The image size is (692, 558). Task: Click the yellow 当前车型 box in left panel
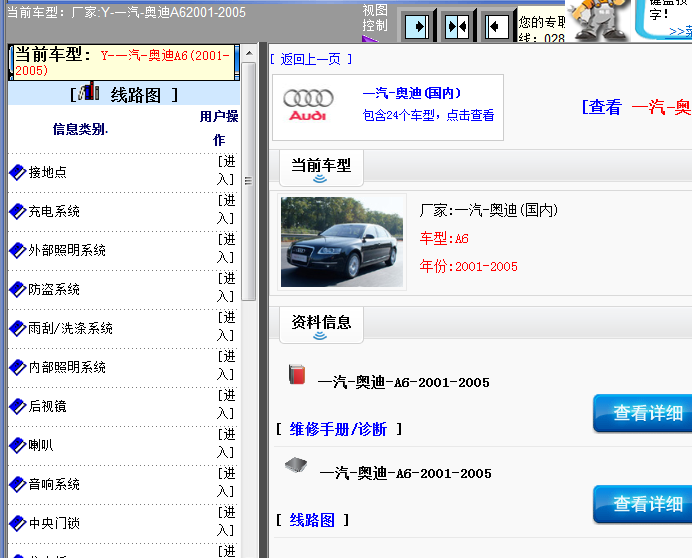124,62
